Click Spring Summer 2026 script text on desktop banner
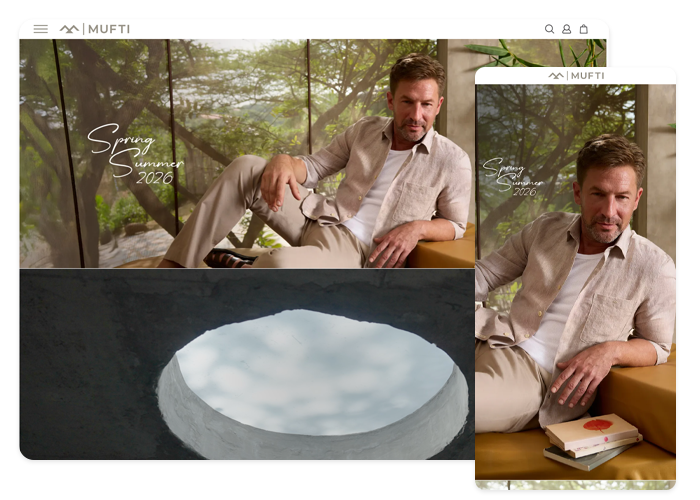Image resolution: width=700 pixels, height=500 pixels. [134, 155]
